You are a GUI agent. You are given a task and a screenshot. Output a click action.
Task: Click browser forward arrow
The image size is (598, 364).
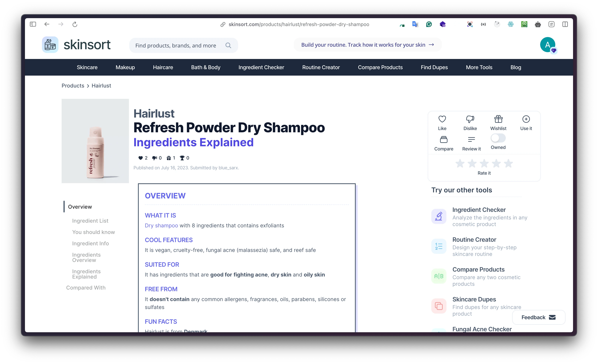pos(61,24)
